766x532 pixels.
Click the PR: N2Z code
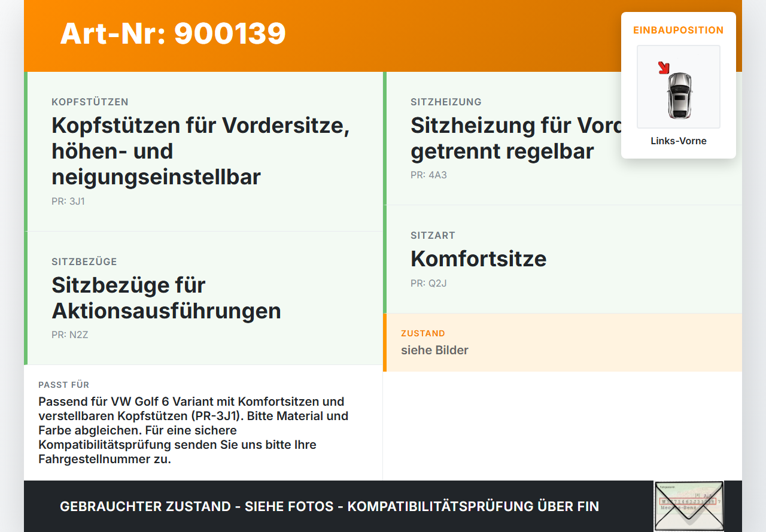tap(70, 335)
